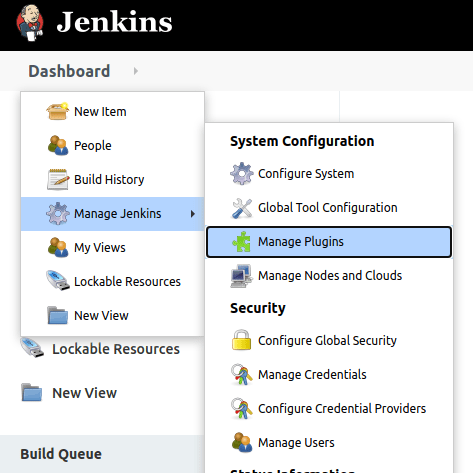Click the Manage Credentials keys icon
The image size is (473, 473).
pyautogui.click(x=242, y=374)
